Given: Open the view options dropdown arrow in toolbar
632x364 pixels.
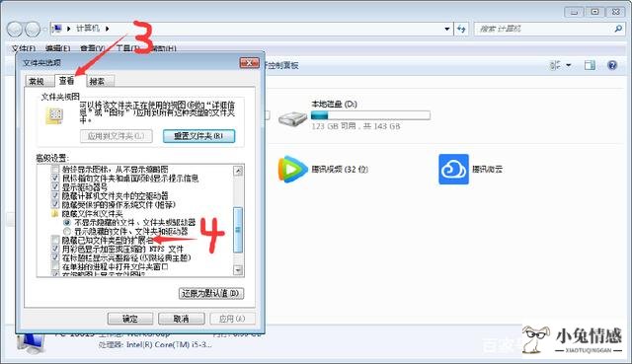Looking at the screenshot, I should [569, 65].
